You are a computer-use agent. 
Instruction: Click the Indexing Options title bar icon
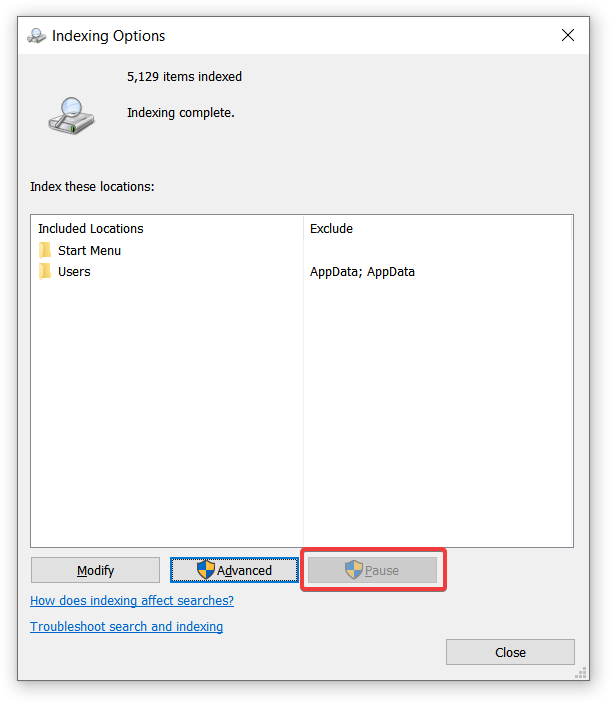(37, 36)
